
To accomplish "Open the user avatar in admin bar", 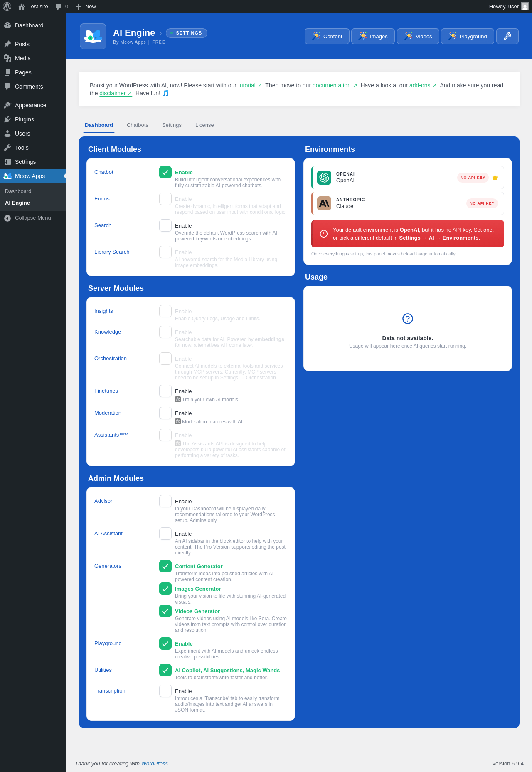I will pyautogui.click(x=525, y=7).
